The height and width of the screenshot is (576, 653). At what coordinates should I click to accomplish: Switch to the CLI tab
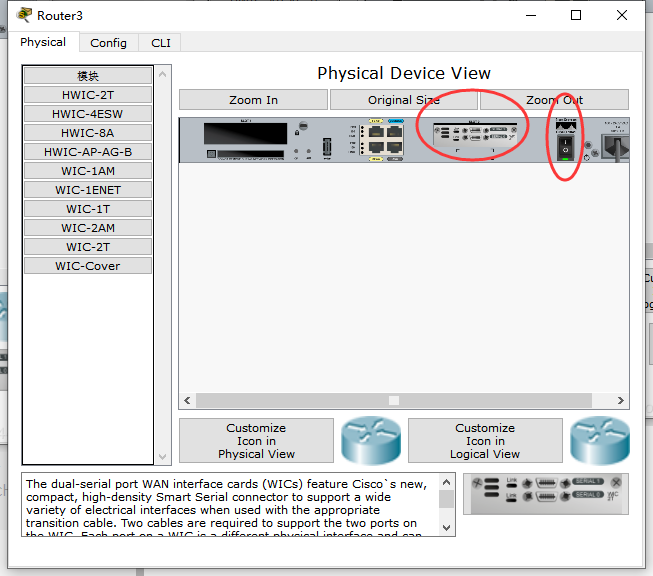point(161,43)
